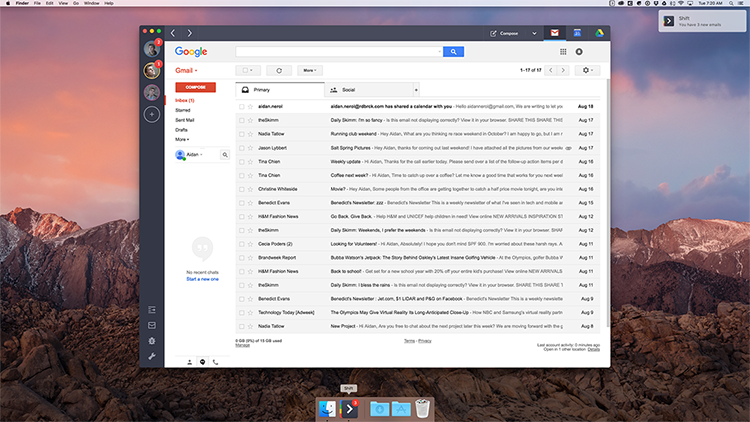This screenshot has height=422, width=750.
Task: Add a new account in Shift sidebar
Action: click(x=152, y=114)
